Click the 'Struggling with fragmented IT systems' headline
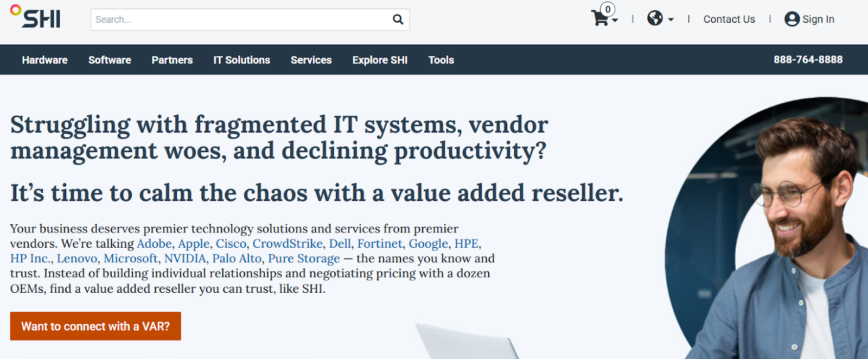Screen dimensions: 868x359 point(279,137)
